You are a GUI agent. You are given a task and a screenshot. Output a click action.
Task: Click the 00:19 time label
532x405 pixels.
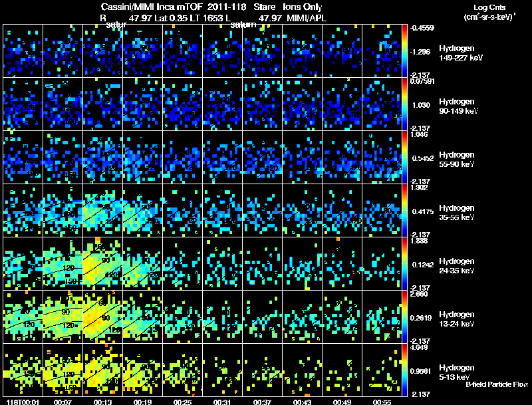pos(142,402)
